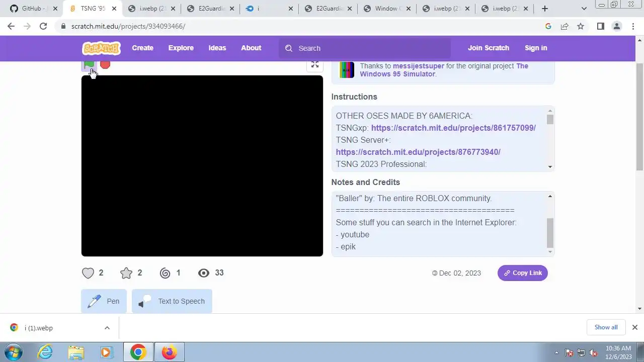This screenshot has width=644, height=362.
Task: Open the tab search dropdown arrow
Action: [584, 9]
